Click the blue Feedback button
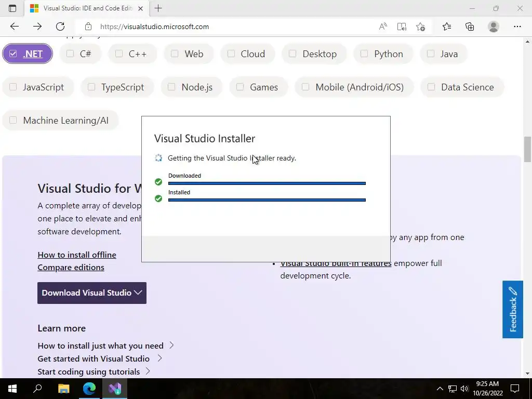 [513, 310]
